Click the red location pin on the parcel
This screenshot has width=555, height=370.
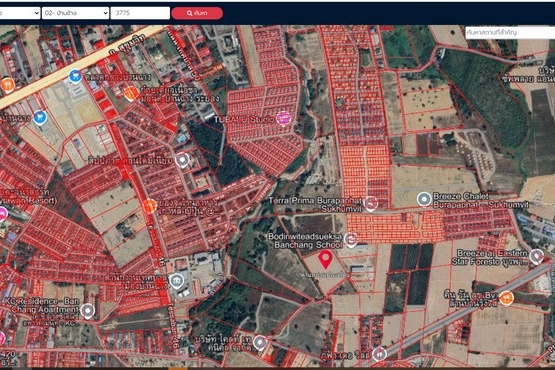pos(325,259)
